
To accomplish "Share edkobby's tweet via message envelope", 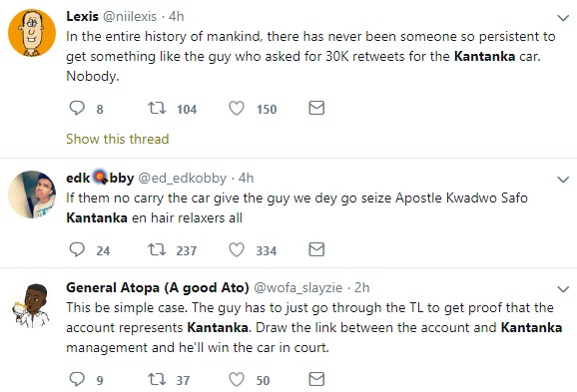I will tap(316, 249).
